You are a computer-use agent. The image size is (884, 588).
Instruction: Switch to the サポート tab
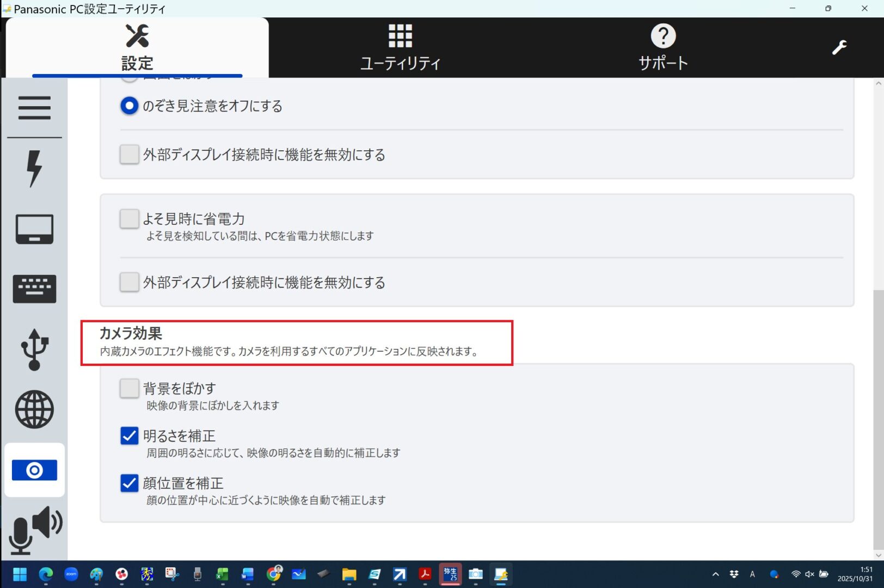pos(662,48)
